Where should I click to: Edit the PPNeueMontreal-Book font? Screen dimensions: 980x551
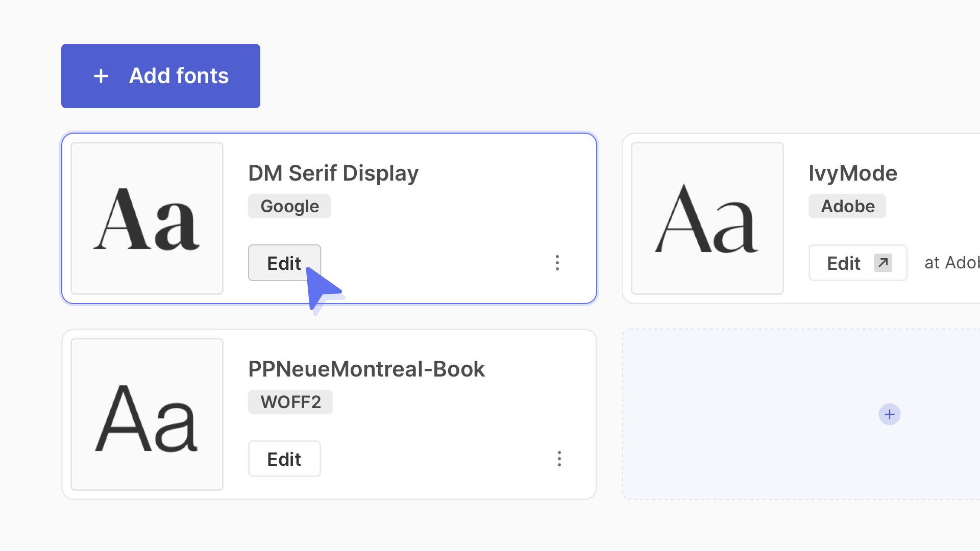point(284,459)
